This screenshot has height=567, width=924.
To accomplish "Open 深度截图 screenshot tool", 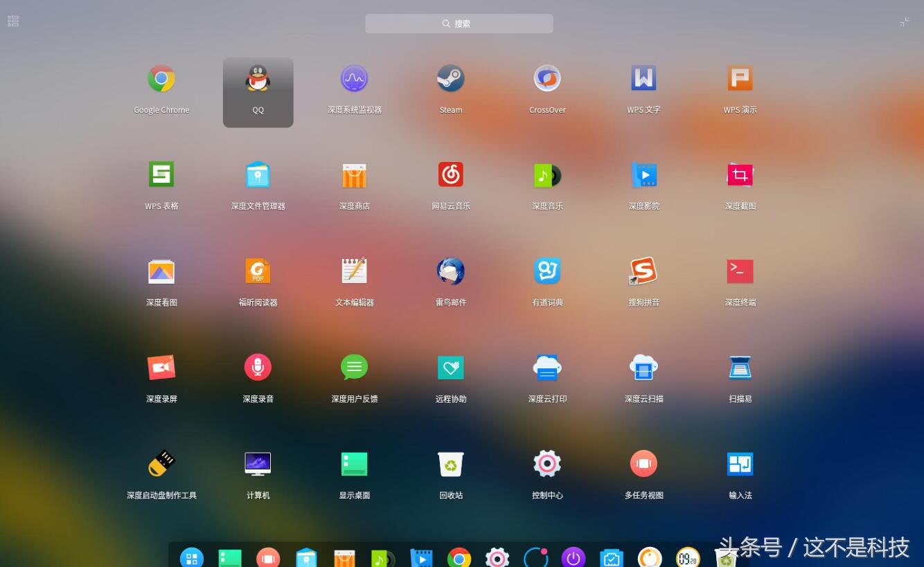I will tap(740, 175).
